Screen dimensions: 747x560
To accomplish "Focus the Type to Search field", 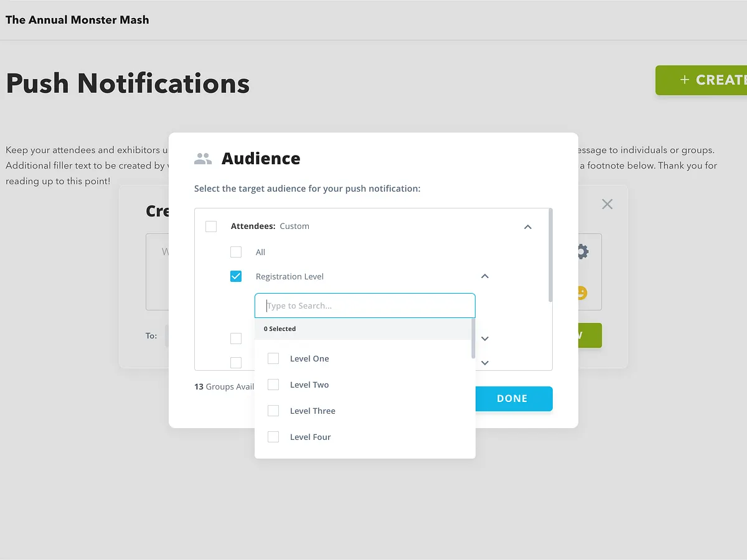I will pyautogui.click(x=365, y=306).
